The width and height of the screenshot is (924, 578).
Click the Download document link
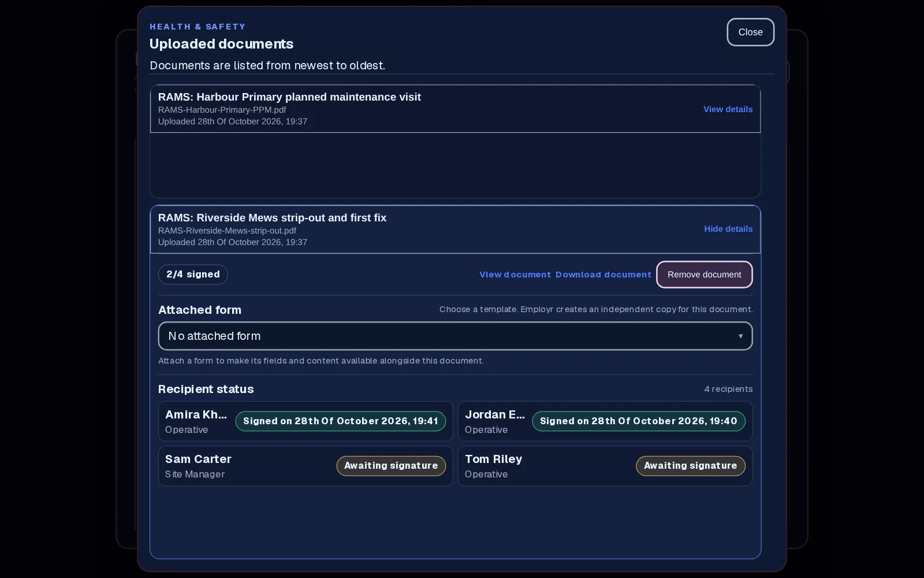point(603,275)
